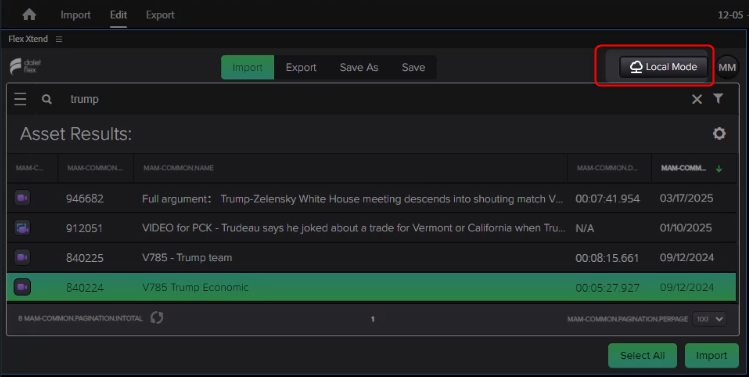Image resolution: width=749 pixels, height=377 pixels.
Task: Open the hamburger menu beside search
Action: point(20,99)
